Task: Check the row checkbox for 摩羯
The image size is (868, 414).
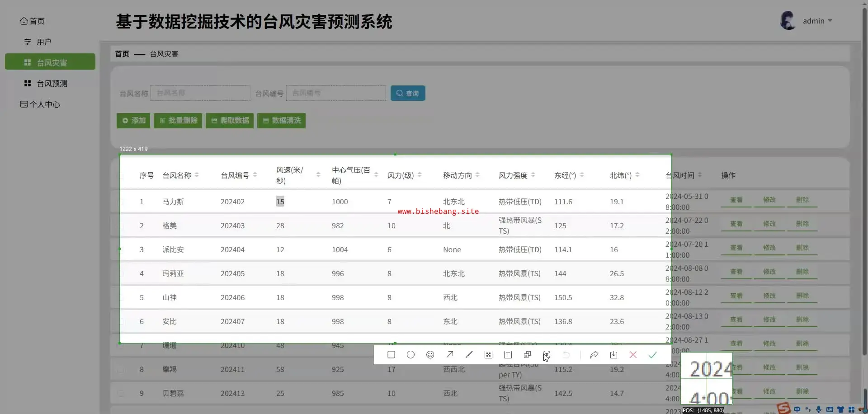Action: [x=121, y=370]
